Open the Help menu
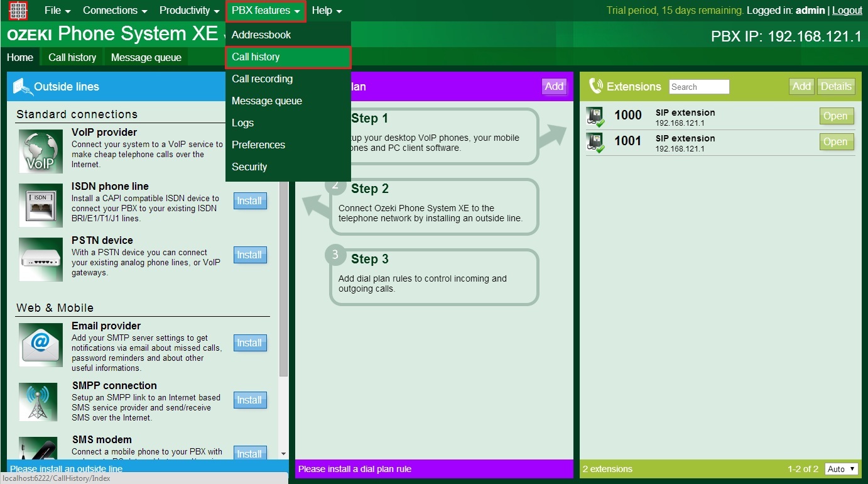Image resolution: width=868 pixels, height=484 pixels. [327, 11]
